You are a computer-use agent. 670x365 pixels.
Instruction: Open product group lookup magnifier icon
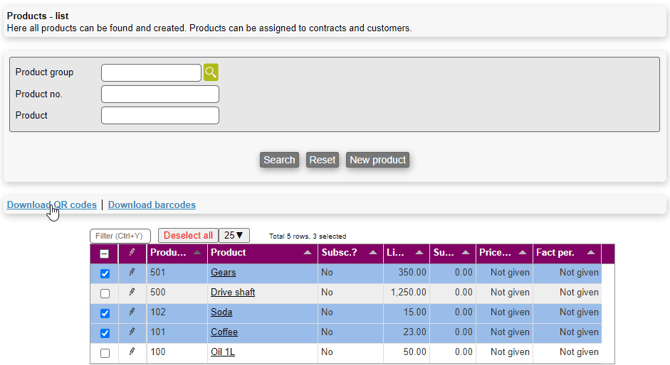pos(211,72)
